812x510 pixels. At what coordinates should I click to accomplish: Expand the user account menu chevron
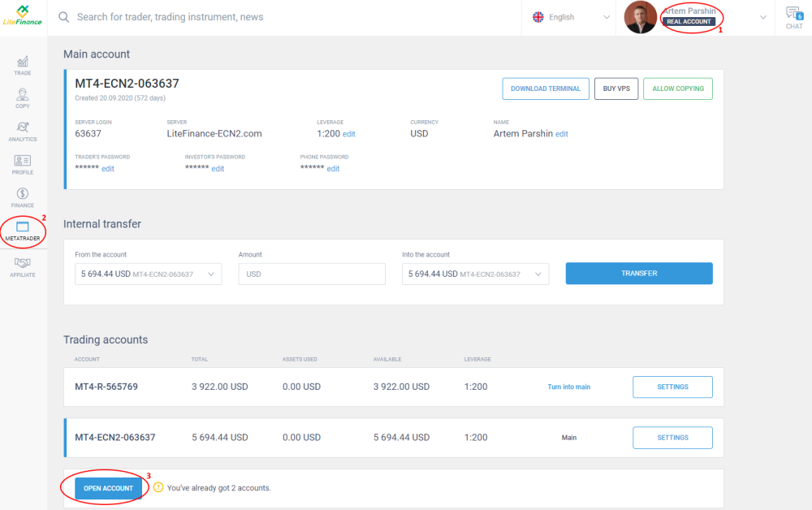762,17
